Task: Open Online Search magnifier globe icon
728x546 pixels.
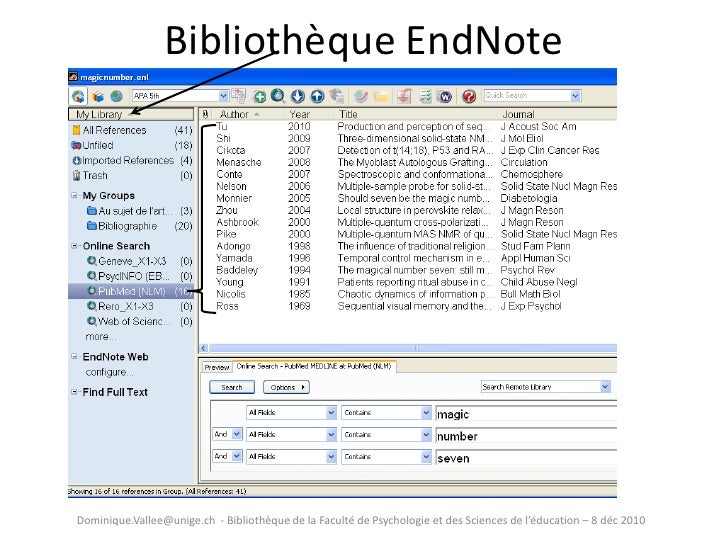Action: 278,96
